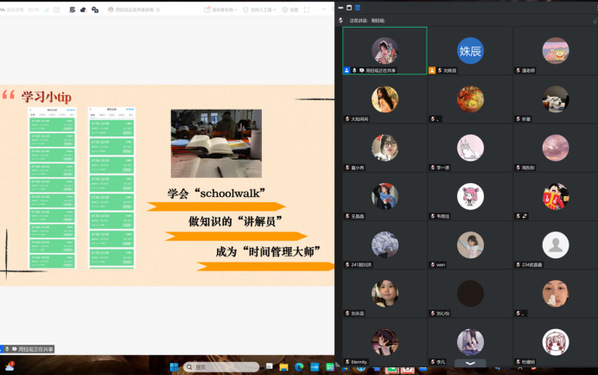Switch to the blue grid view layout icon
The image size is (598, 375).
[x=358, y=8]
